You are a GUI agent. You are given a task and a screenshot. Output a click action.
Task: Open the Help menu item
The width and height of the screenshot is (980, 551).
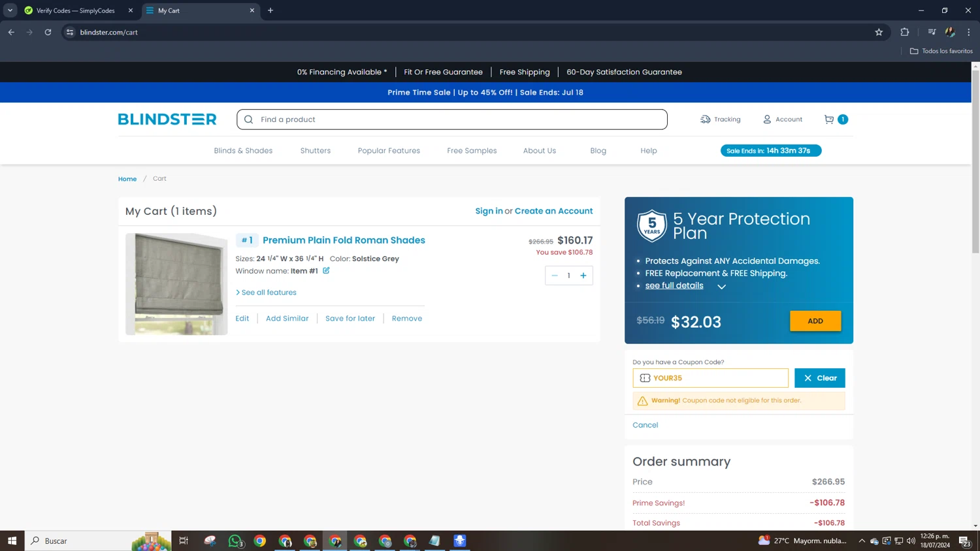pyautogui.click(x=649, y=151)
